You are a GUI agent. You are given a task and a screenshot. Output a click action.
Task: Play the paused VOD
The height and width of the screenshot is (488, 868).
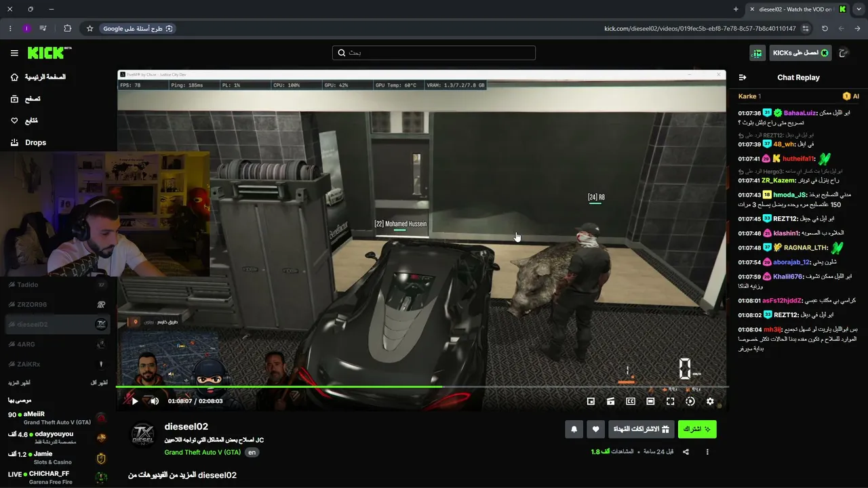point(134,401)
